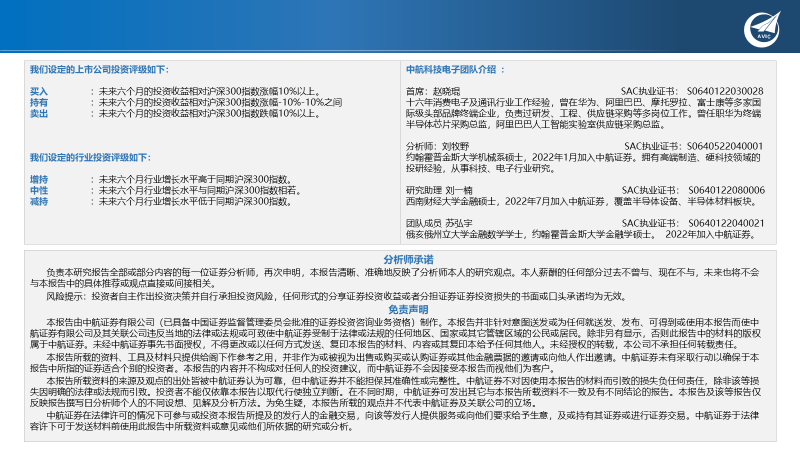Click certificate number S0640122080006
The height and width of the screenshot is (450, 800).
(x=727, y=190)
